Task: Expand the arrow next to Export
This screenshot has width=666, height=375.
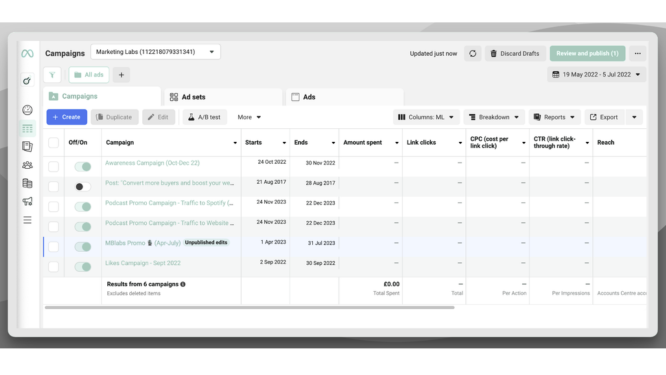Action: pyautogui.click(x=634, y=117)
